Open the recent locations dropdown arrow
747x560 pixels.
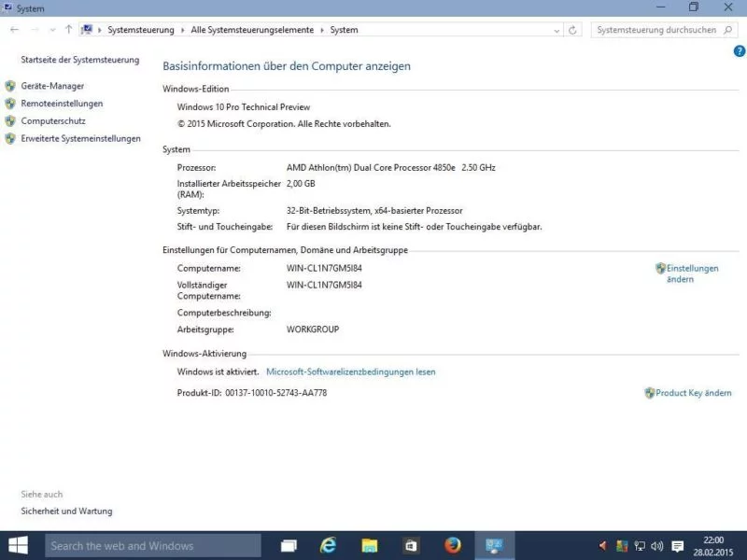52,30
